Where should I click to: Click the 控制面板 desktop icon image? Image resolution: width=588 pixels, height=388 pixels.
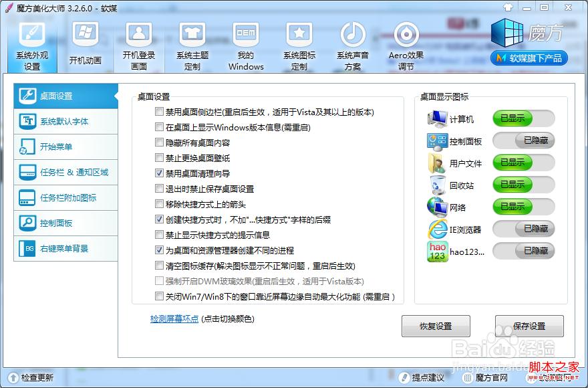[437, 141]
